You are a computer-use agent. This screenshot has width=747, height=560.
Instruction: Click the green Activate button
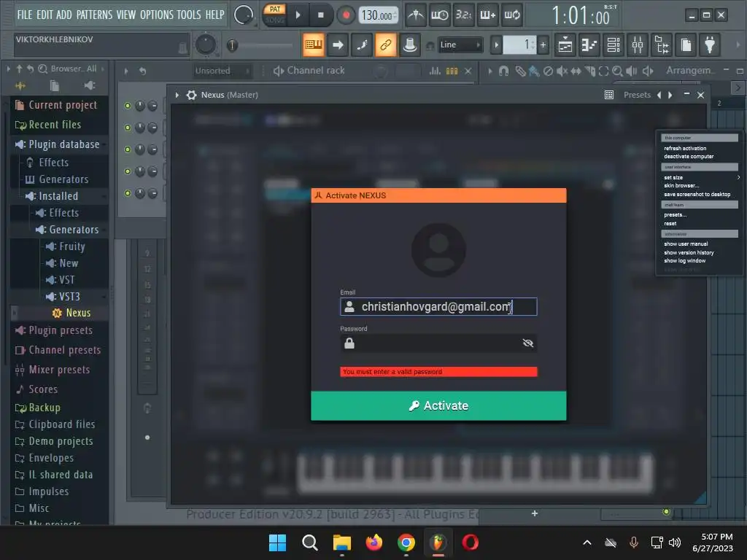pyautogui.click(x=438, y=405)
